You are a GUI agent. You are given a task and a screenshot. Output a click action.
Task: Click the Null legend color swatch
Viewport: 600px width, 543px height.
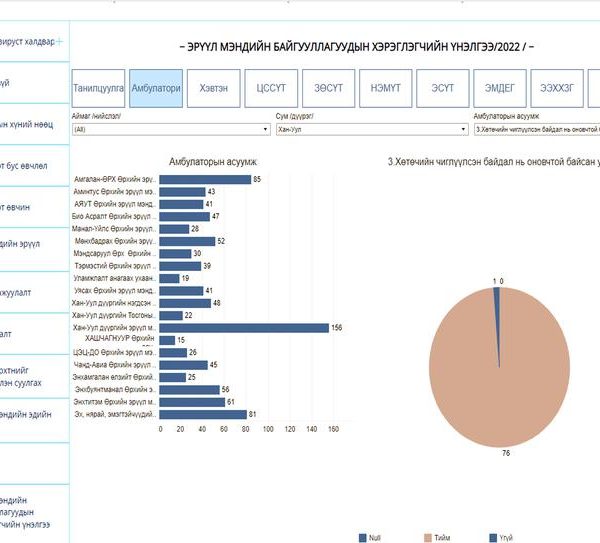[363, 538]
